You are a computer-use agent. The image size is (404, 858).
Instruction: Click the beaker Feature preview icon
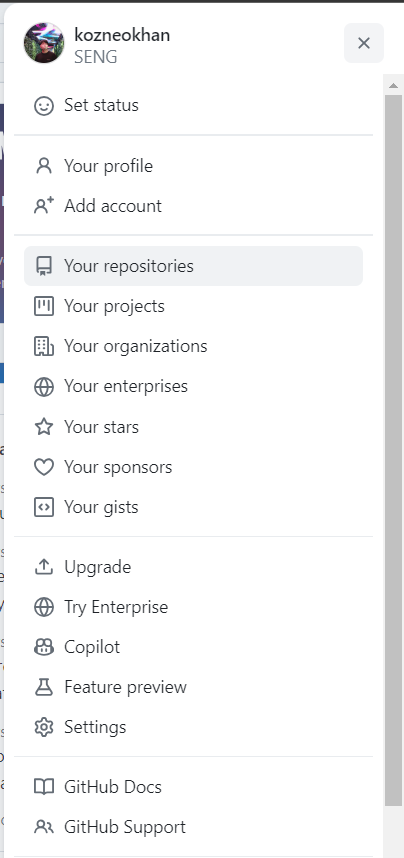pyautogui.click(x=44, y=687)
